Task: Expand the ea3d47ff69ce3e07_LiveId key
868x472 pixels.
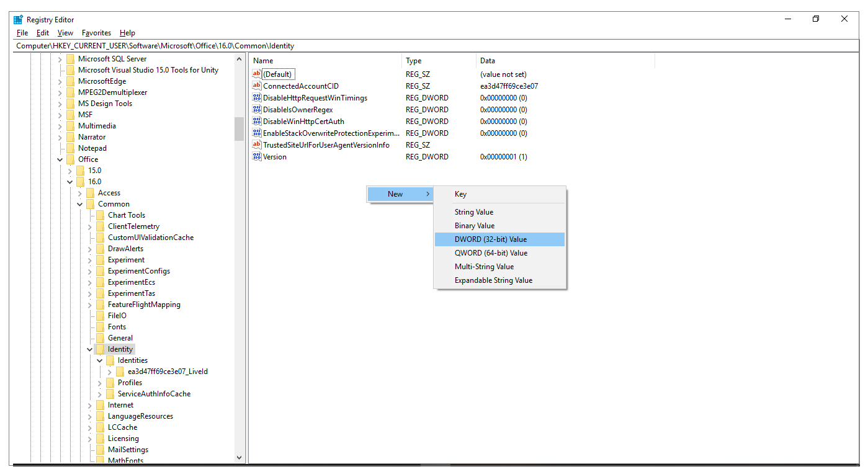Action: coord(110,372)
